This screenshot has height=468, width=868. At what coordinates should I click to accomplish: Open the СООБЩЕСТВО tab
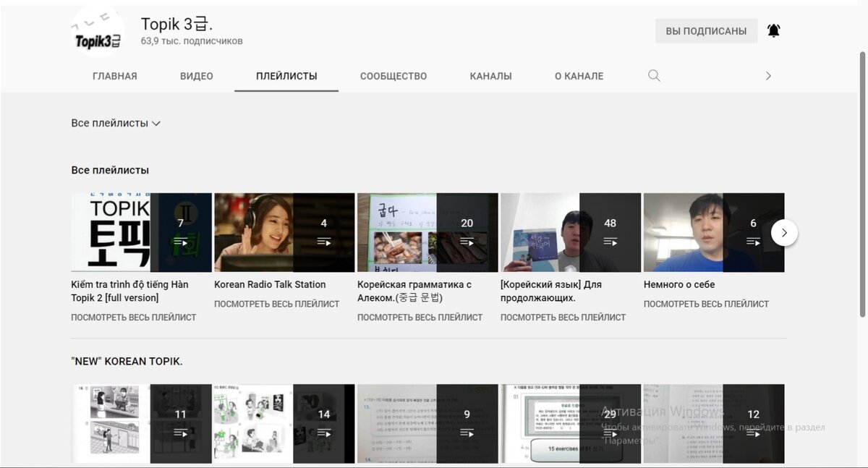(x=393, y=76)
